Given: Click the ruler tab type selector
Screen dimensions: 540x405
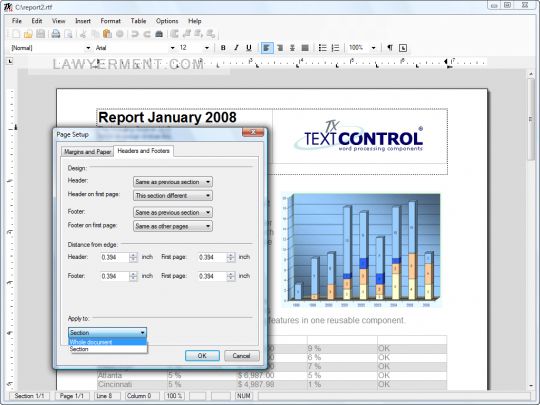Looking at the screenshot, I should [10, 61].
